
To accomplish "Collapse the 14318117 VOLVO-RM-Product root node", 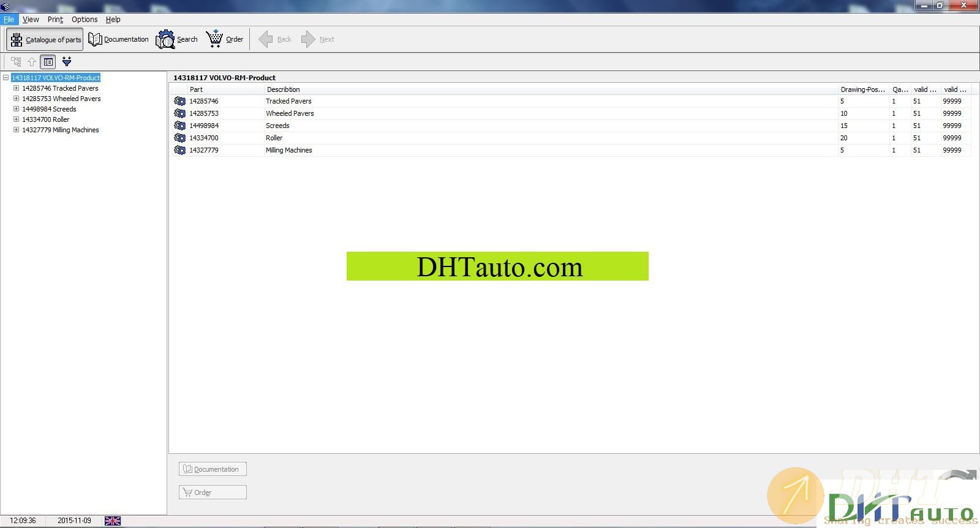I will 6,78.
